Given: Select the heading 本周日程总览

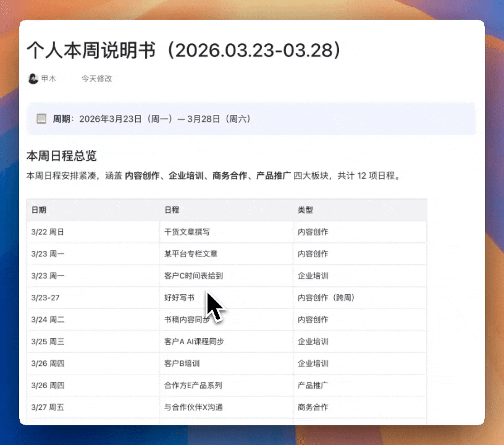Looking at the screenshot, I should click(x=57, y=156).
